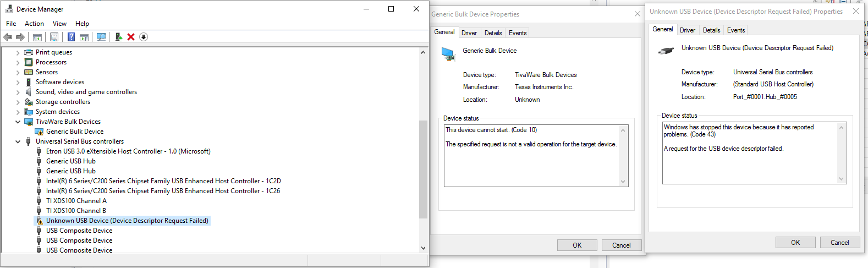The width and height of the screenshot is (868, 268).
Task: Select 'Unknown USB Device (Device Descriptor Request Failed)' tree row
Action: pyautogui.click(x=127, y=221)
